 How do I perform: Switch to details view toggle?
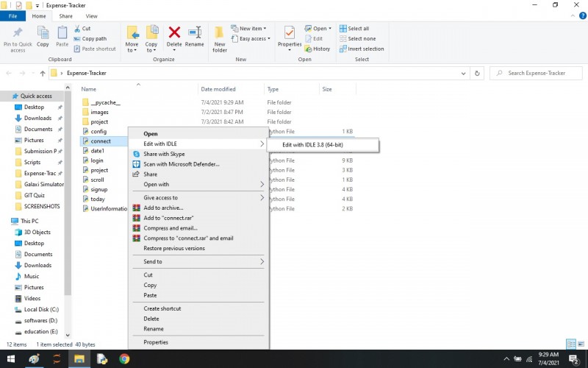click(x=571, y=344)
